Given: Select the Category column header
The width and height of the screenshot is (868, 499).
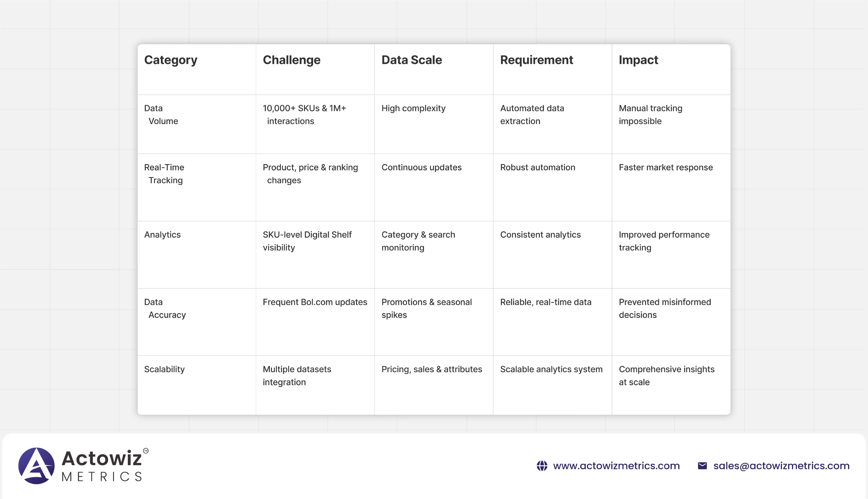Looking at the screenshot, I should click(x=171, y=60).
